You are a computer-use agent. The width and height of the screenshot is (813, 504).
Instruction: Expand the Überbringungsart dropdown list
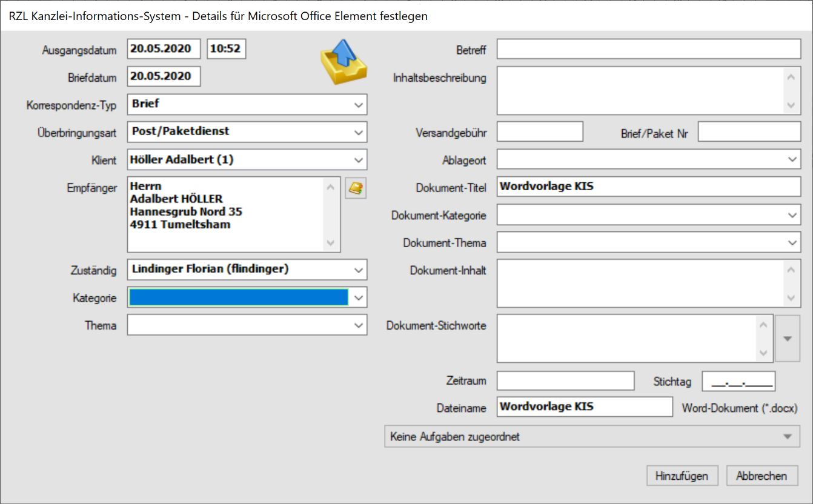(358, 132)
